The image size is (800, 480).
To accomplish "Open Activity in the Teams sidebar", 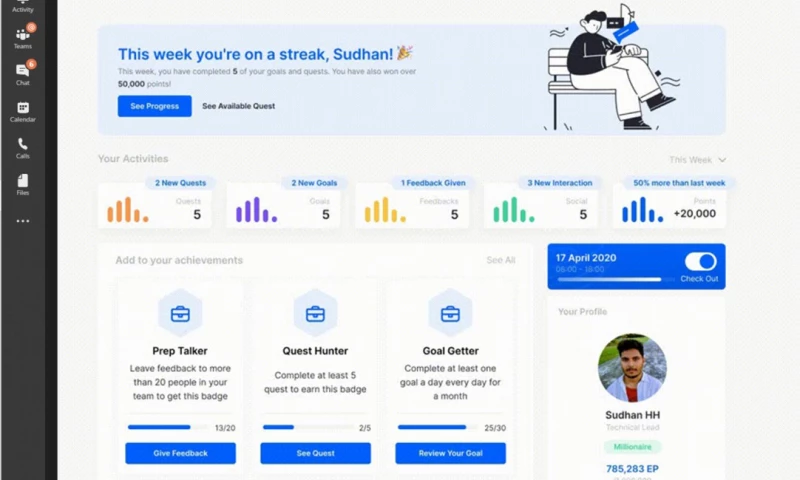I will [22, 7].
